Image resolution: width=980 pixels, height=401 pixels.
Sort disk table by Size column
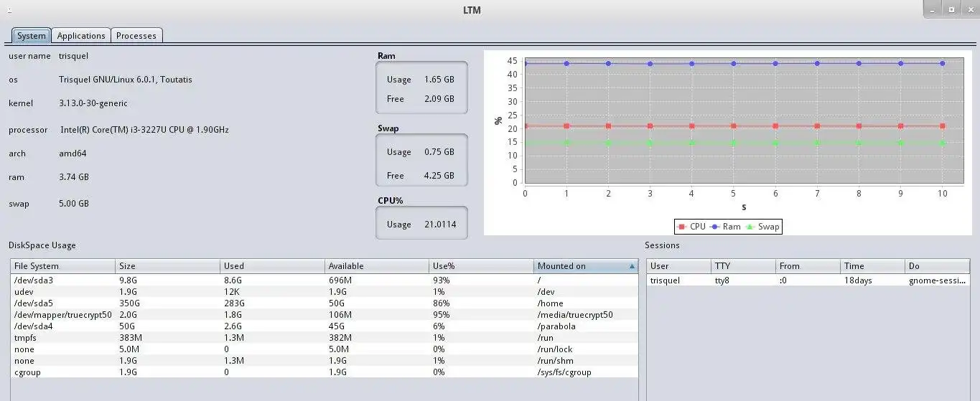[x=168, y=266]
